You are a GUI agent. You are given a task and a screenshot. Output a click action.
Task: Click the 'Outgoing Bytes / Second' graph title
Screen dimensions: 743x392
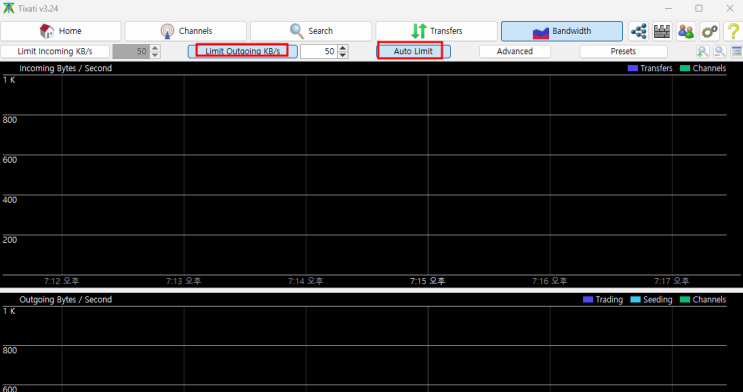pyautogui.click(x=65, y=300)
